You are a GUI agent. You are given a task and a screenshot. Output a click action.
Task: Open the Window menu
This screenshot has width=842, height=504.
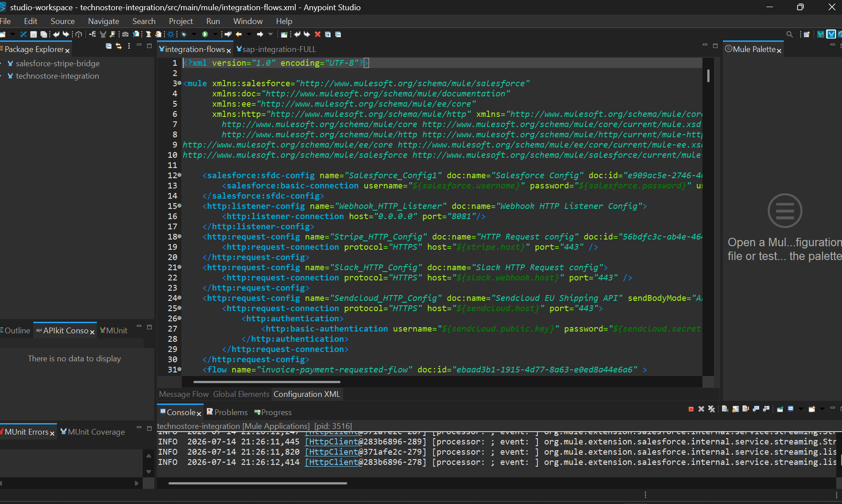click(248, 21)
